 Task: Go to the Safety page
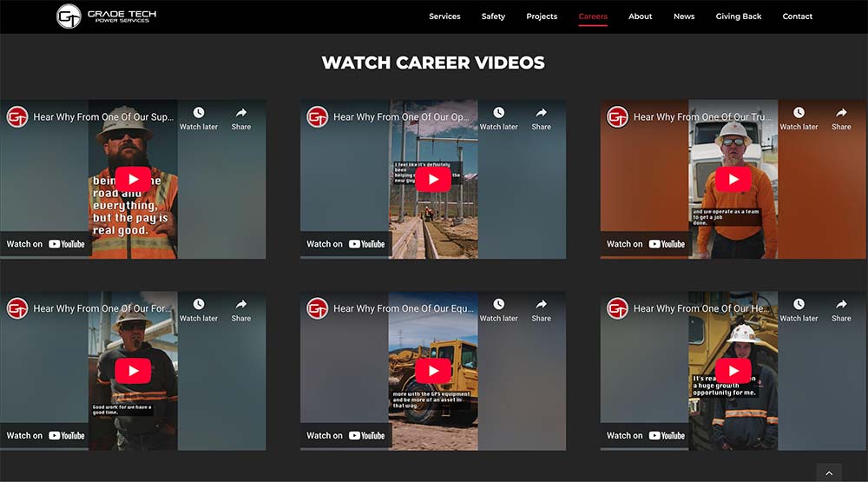click(x=493, y=17)
